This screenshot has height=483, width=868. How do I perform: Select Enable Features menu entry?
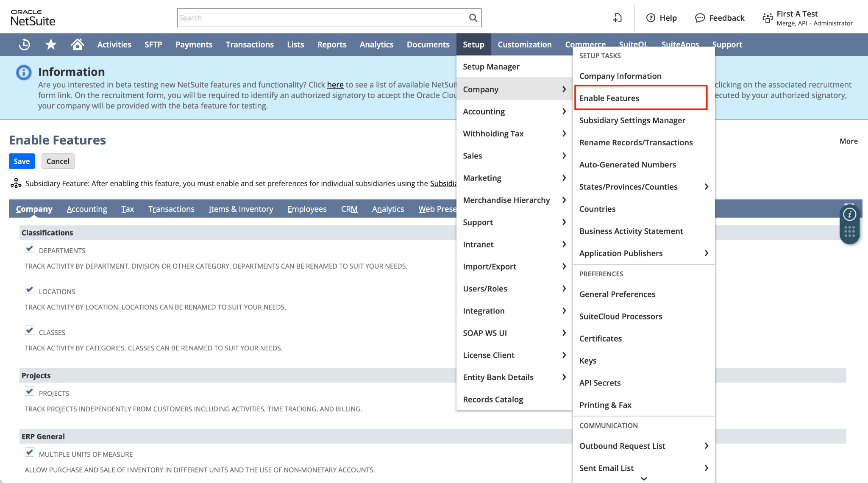click(641, 98)
